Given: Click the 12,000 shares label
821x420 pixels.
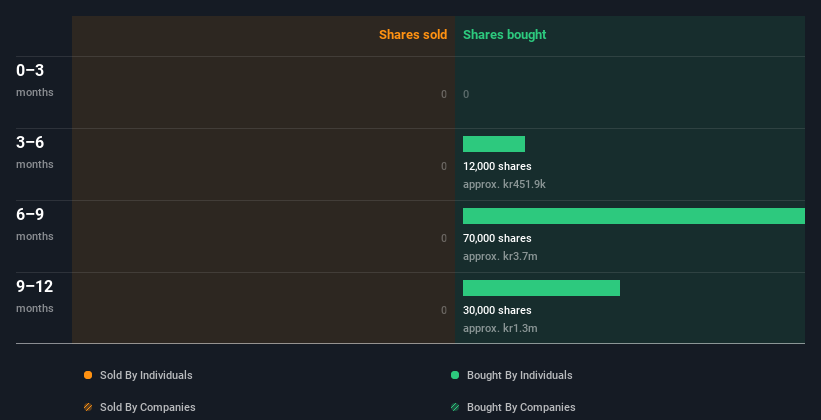Looking at the screenshot, I should (x=497, y=166).
